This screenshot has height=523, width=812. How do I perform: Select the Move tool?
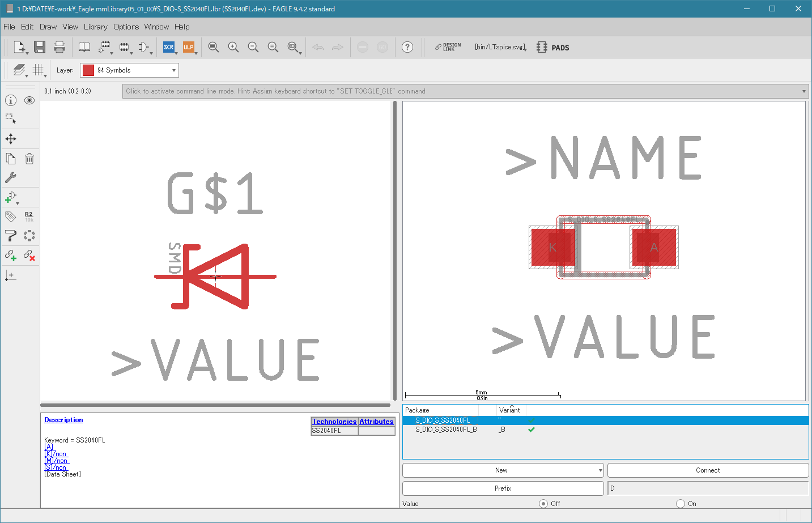(11, 139)
